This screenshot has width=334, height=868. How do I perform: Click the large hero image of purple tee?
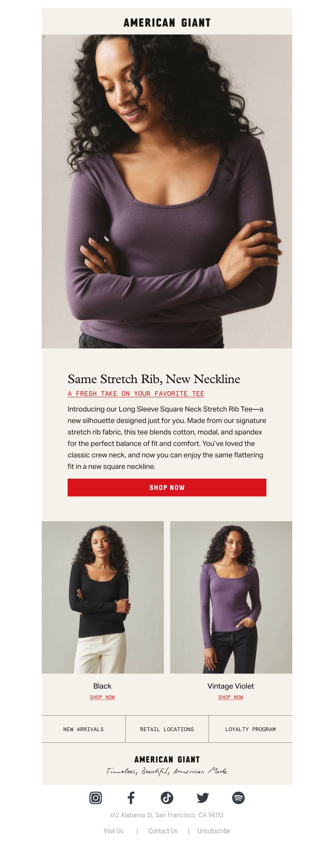coord(167,191)
